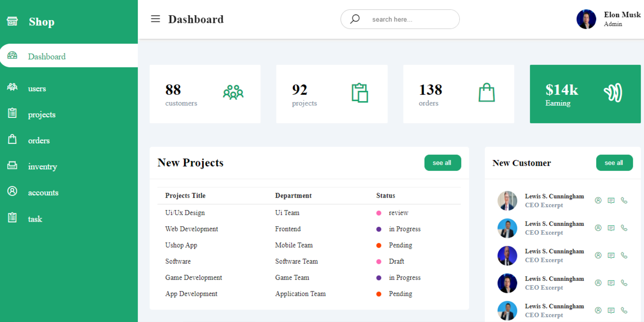Viewport: 644px width, 322px height.
Task: Click the Shop store icon at top left
Action: pyautogui.click(x=12, y=21)
